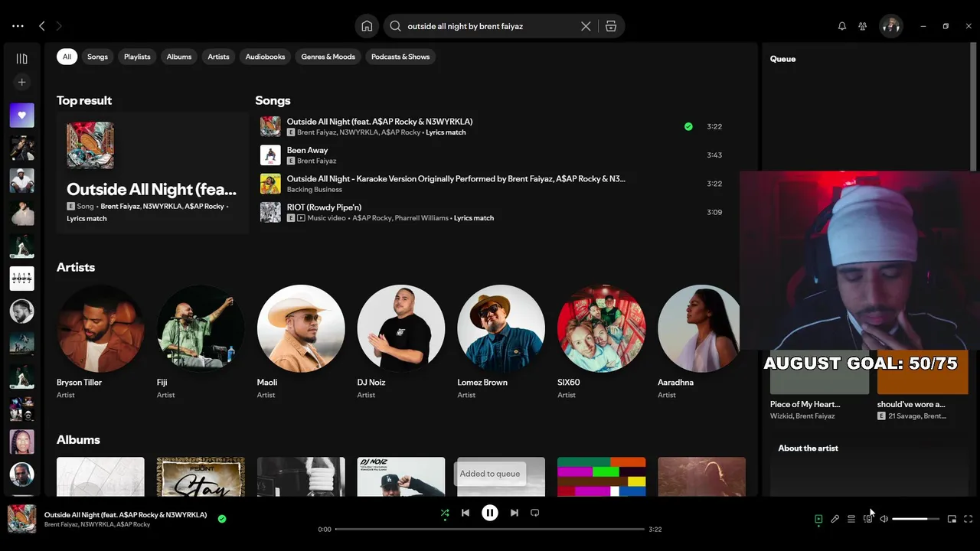This screenshot has height=551, width=980.
Task: Collapse Your Library icon in sidebar
Action: tap(21, 59)
